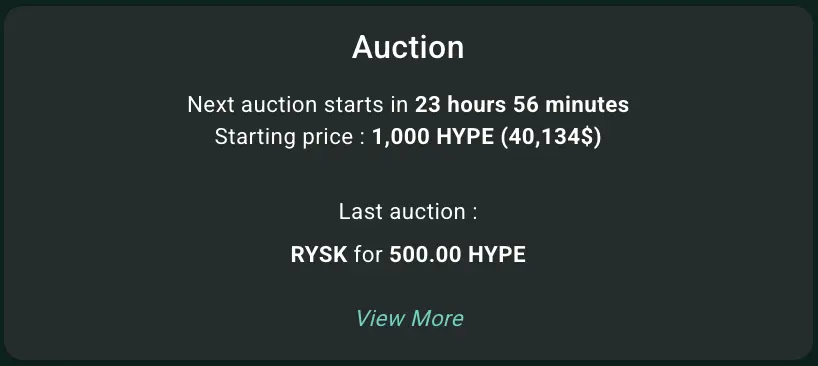Click the word "More" in View More

[437, 319]
